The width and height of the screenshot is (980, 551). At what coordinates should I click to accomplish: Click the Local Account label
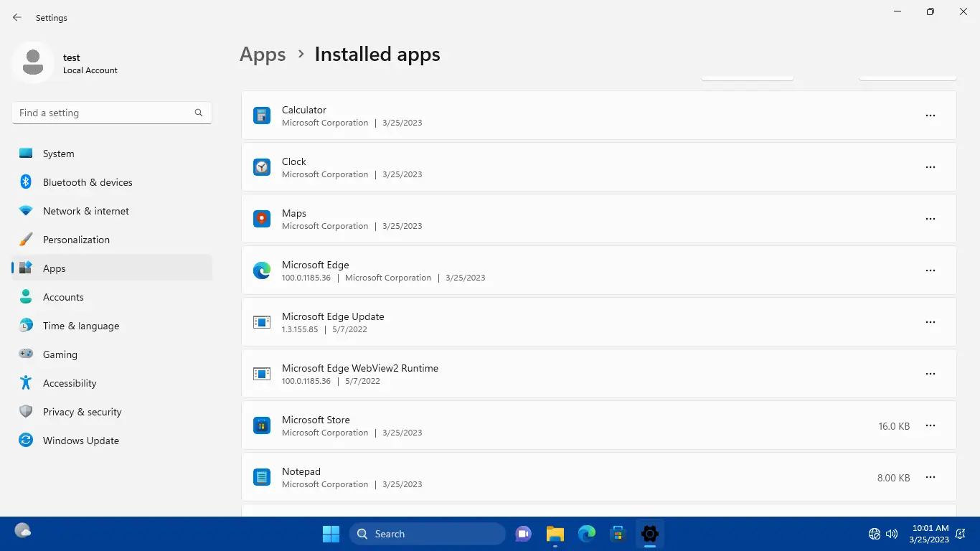[x=90, y=70]
